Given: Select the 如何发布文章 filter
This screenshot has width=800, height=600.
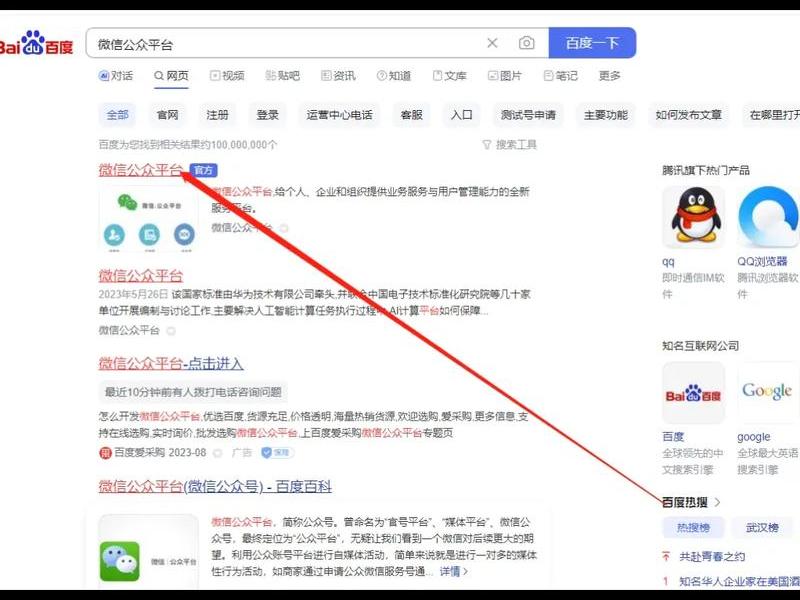Looking at the screenshot, I should [688, 115].
